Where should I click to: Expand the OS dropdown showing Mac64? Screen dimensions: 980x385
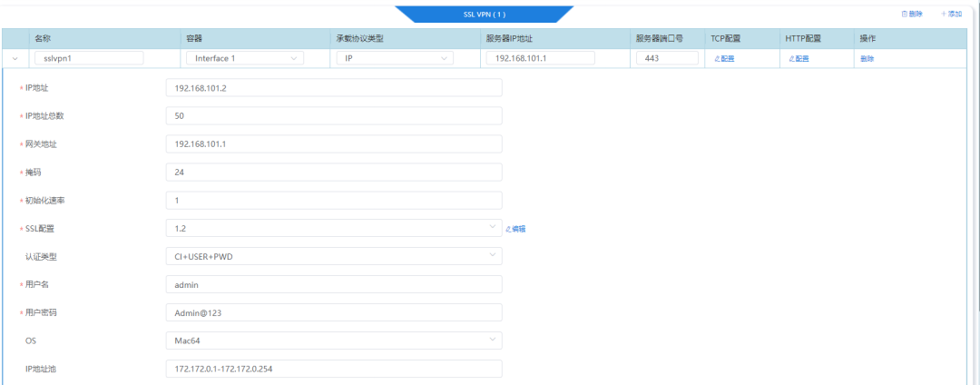[x=333, y=341]
